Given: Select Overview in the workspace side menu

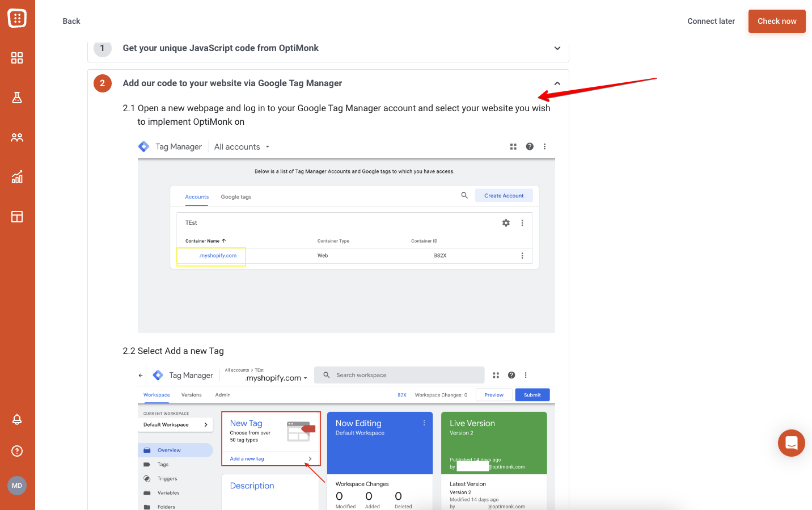Looking at the screenshot, I should (175, 450).
